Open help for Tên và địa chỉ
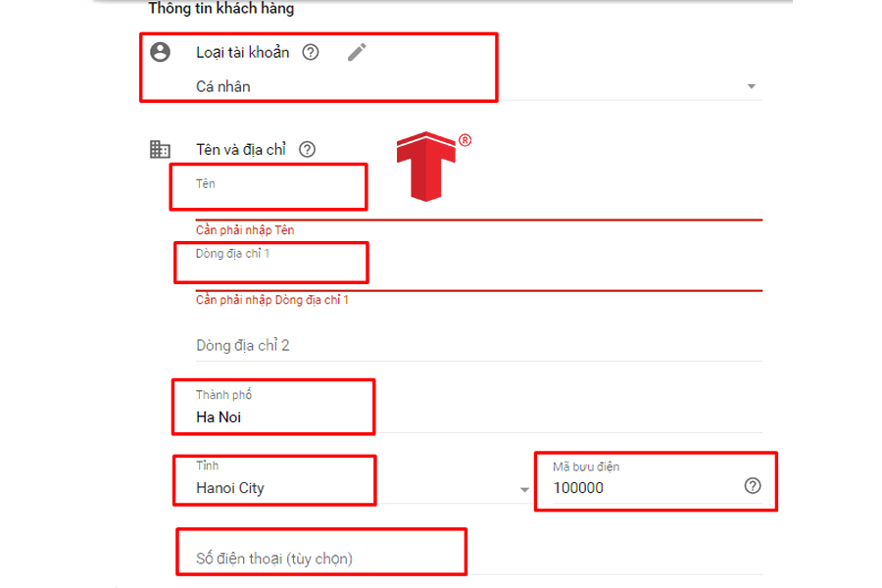Viewport: 882px width, 588px height. [307, 149]
